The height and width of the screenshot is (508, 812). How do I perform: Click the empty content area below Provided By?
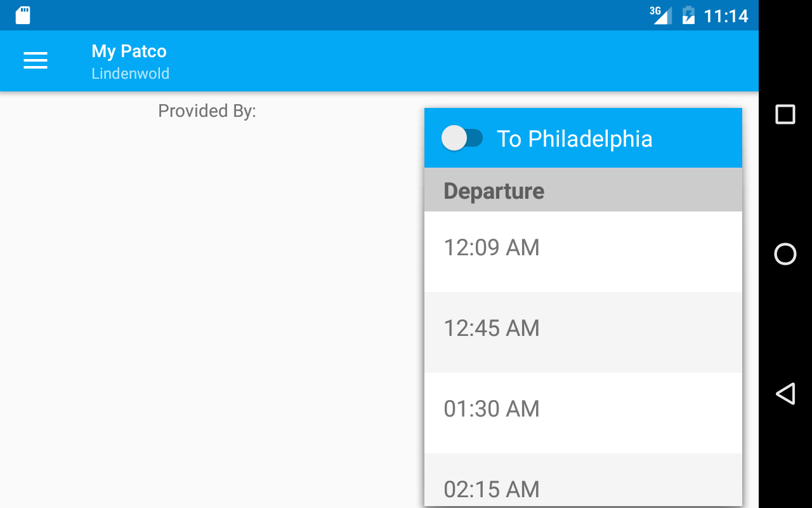click(x=209, y=305)
